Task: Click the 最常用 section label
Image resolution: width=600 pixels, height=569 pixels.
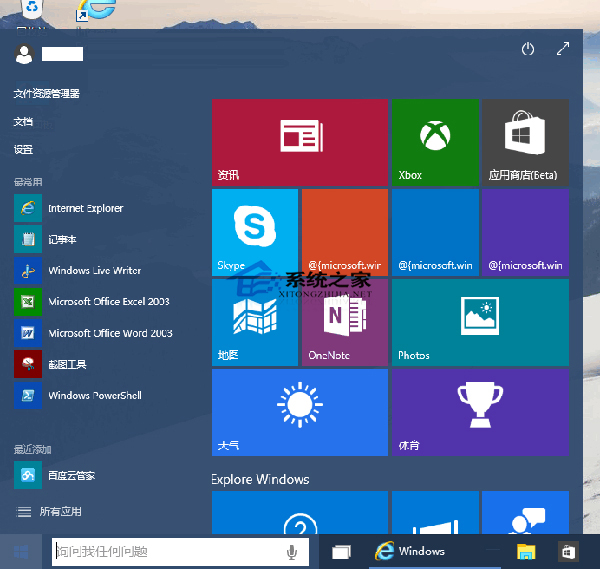Action: 28,182
